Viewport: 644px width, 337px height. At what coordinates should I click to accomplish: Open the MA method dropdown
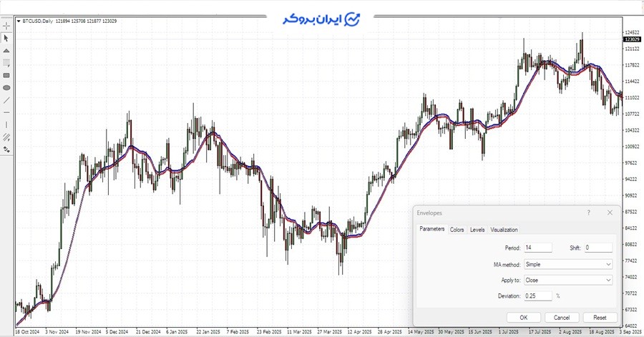point(568,264)
